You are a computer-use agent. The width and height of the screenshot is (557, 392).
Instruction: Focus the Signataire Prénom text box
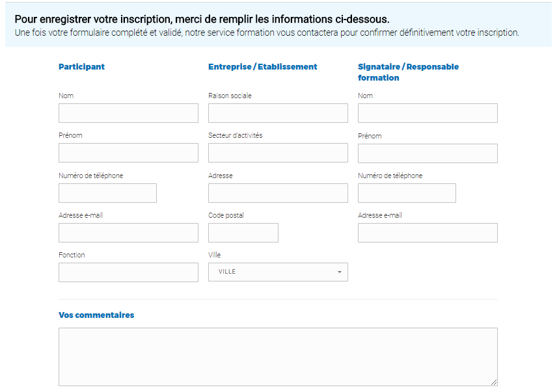pos(428,153)
